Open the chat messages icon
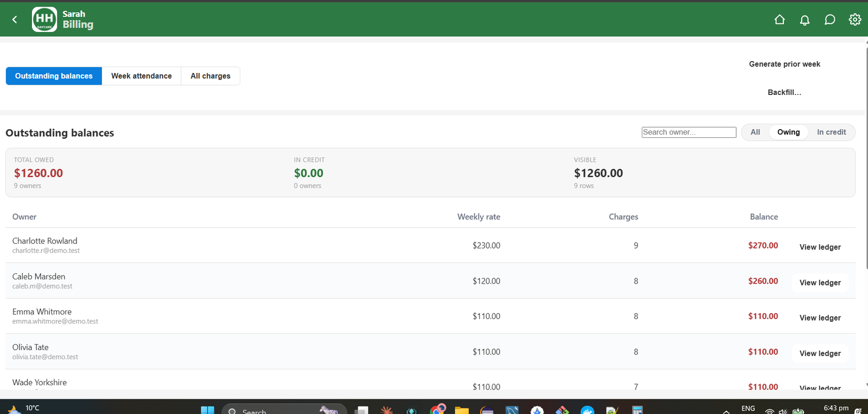 coord(829,20)
